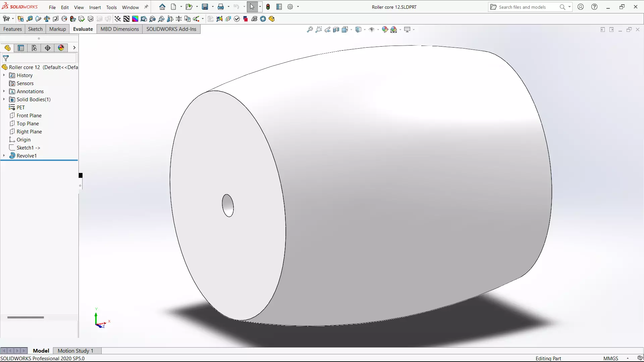Open the Tools menu
Image resolution: width=644 pixels, height=362 pixels.
(111, 7)
